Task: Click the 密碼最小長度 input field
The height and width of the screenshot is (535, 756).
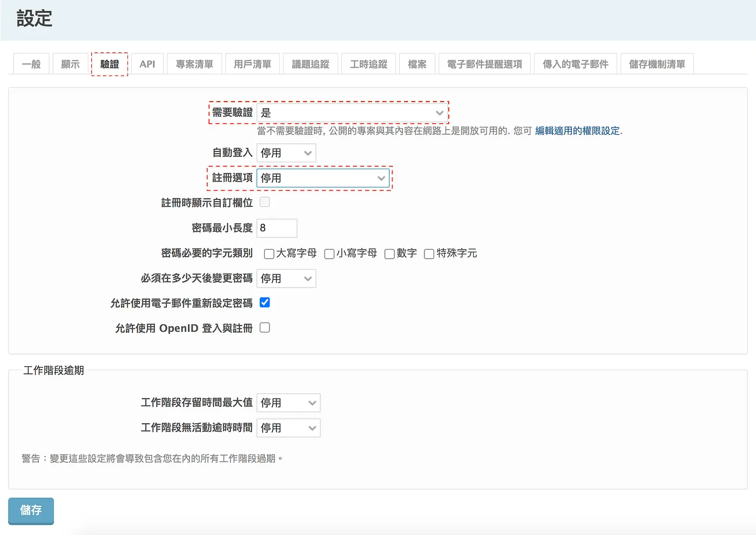Action: point(277,228)
